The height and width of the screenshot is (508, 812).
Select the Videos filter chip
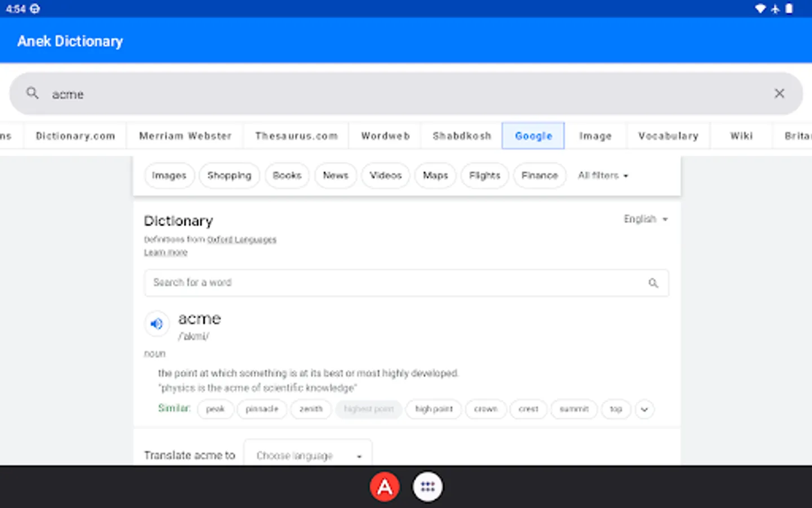coord(386,176)
